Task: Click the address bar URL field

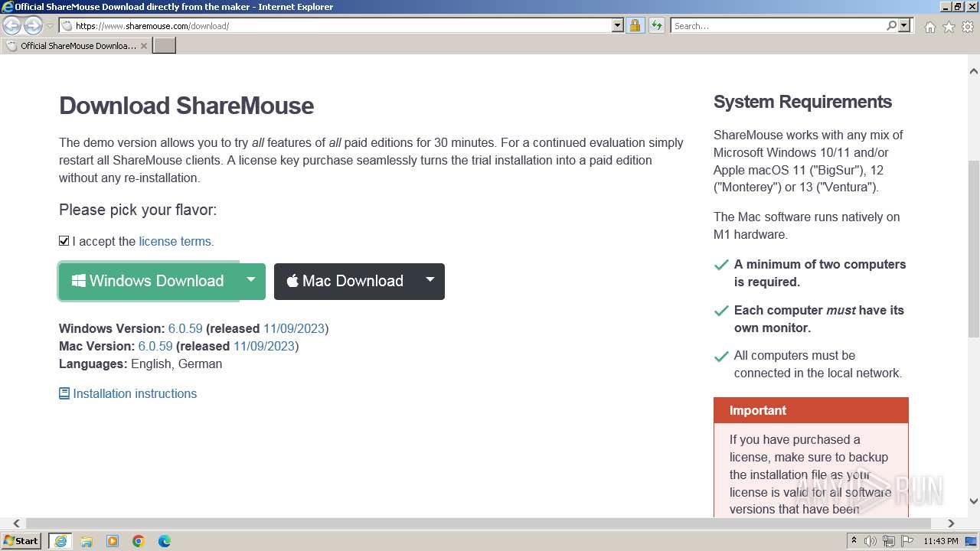Action: coord(335,25)
